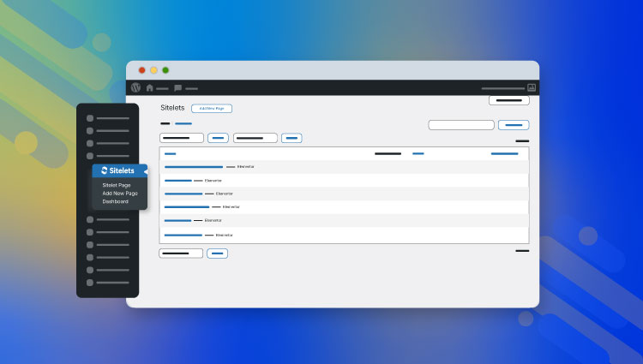Click the button next to search field
The image size is (643, 364).
[514, 125]
